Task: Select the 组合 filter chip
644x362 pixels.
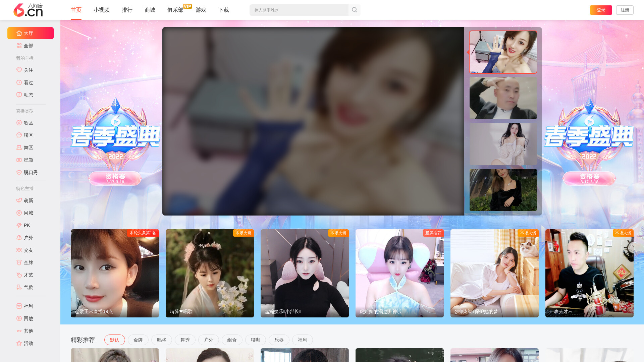Action: [232, 340]
